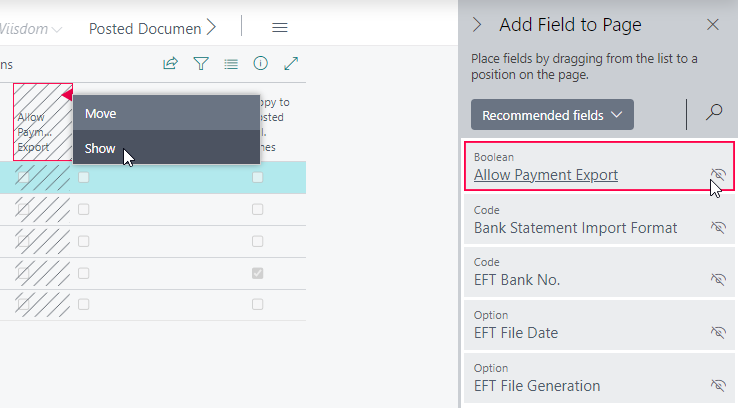Toggle hidden eye on EFT File Date
This screenshot has height=408, width=738.
718,332
